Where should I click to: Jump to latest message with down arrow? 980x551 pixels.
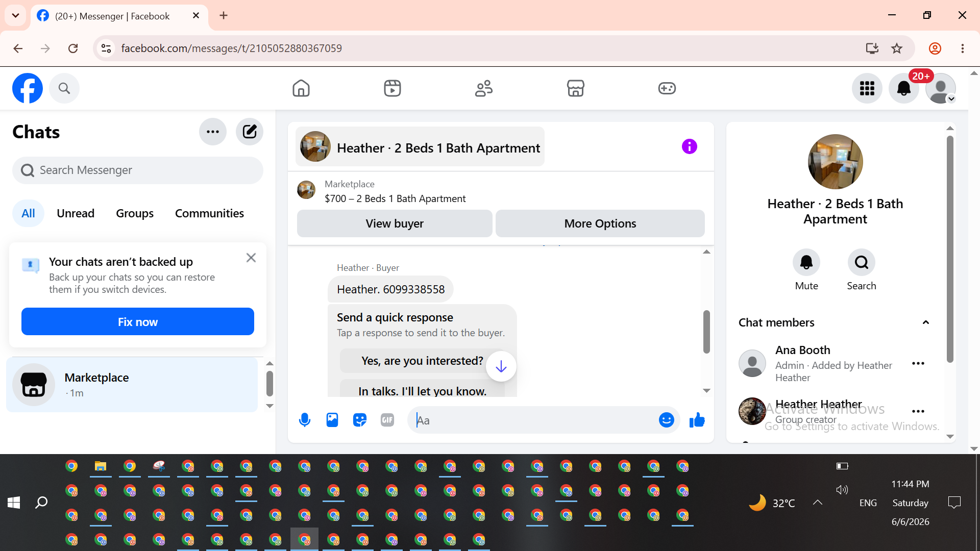(x=501, y=366)
